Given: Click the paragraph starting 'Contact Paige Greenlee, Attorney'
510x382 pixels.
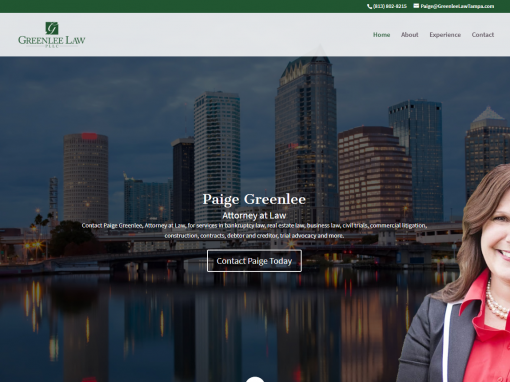Looking at the screenshot, I should [254, 231].
